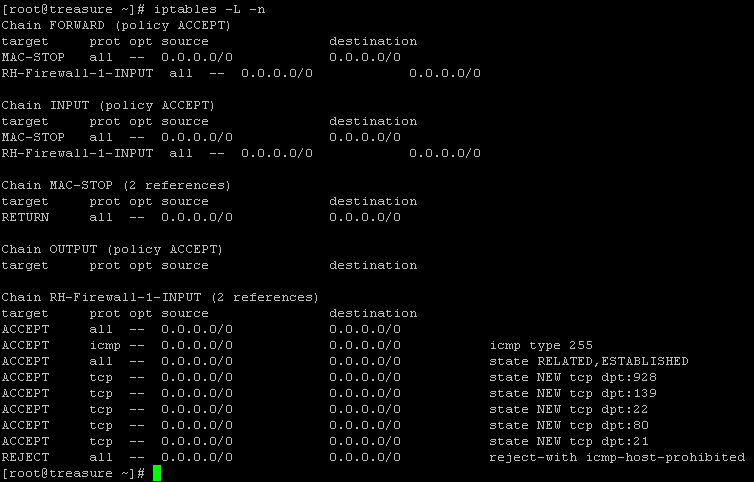Click 'Chain OUTPUT (policy ACCEPT)' heading
This screenshot has height=482, width=754.
[112, 249]
